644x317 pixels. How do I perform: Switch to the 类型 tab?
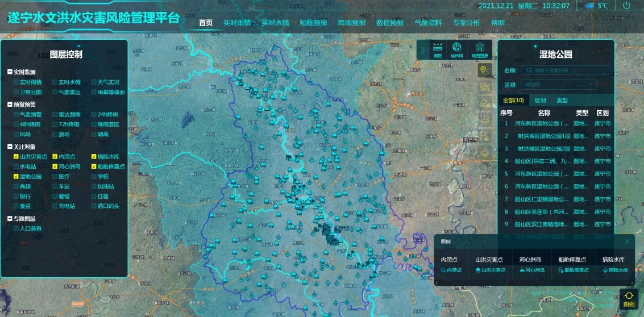pyautogui.click(x=562, y=100)
